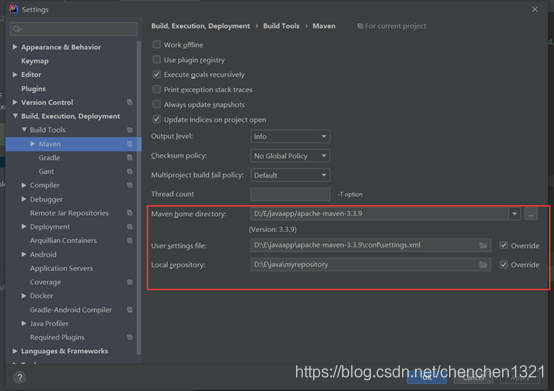Click the project-level icon beside Arquillian Containers
Screen dimensions: 554x391
coord(130,240)
